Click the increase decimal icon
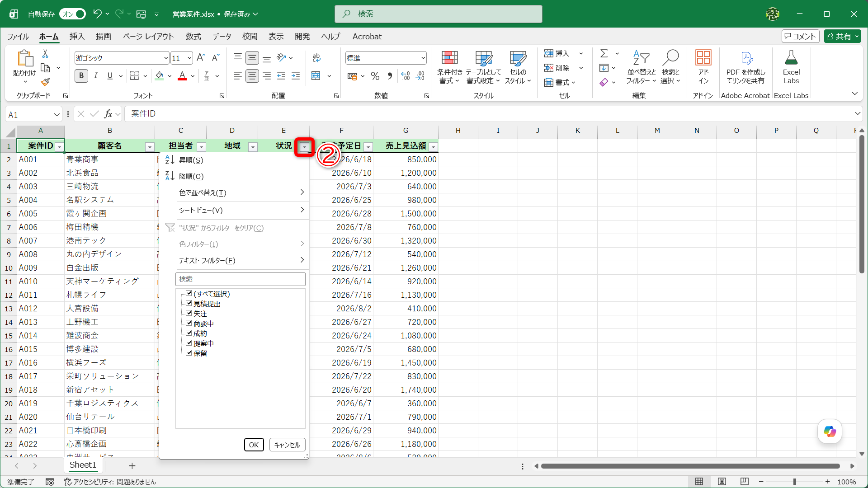Screen dimensions: 868x488 pyautogui.click(x=406, y=76)
